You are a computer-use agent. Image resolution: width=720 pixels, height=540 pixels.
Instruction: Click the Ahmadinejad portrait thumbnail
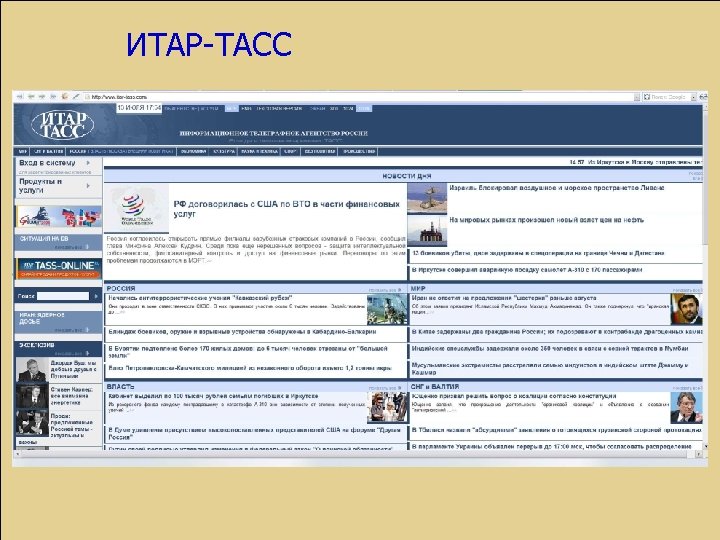coord(686,309)
